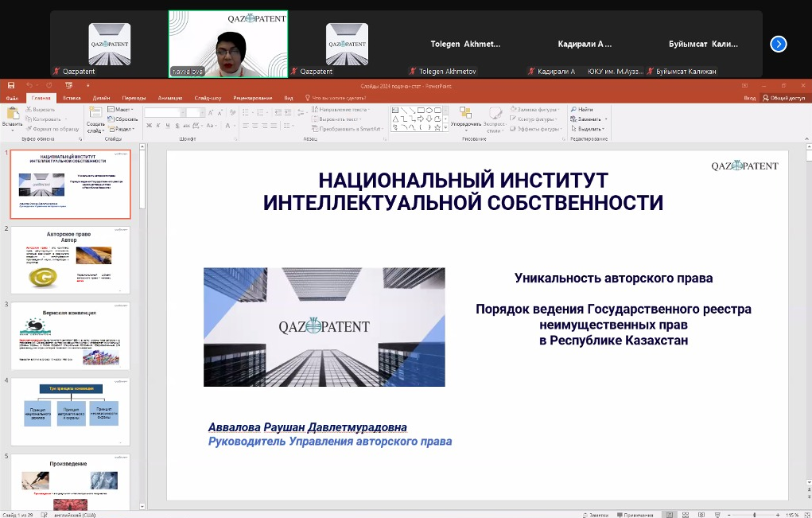Open the Select (Выделить) dropdown

[590, 128]
